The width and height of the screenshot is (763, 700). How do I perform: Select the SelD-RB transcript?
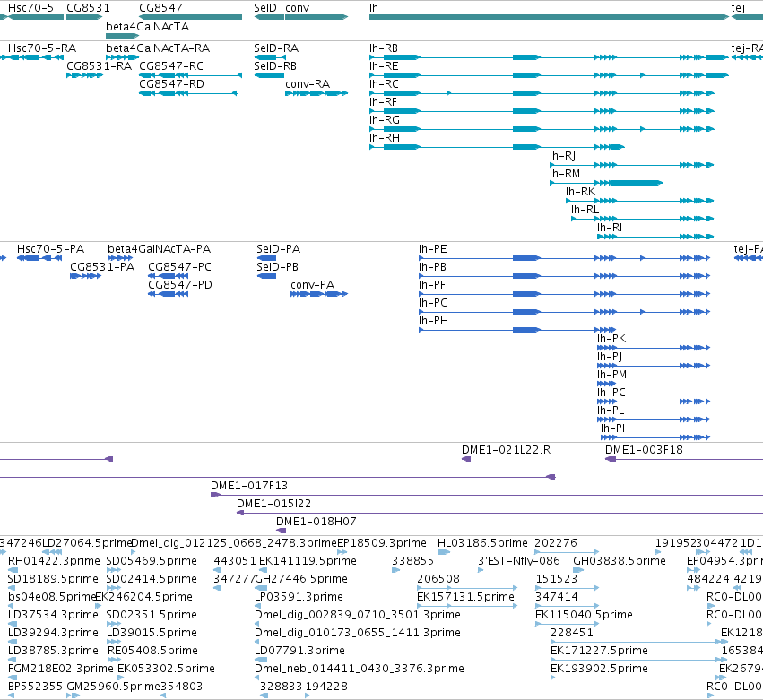click(x=269, y=75)
